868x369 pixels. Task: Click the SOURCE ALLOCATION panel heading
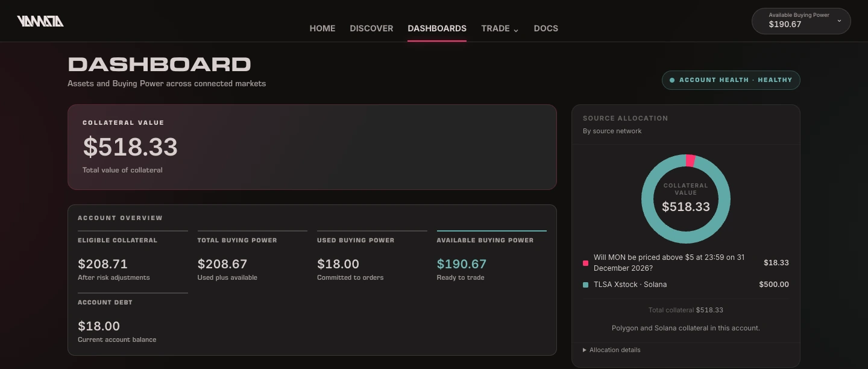625,118
